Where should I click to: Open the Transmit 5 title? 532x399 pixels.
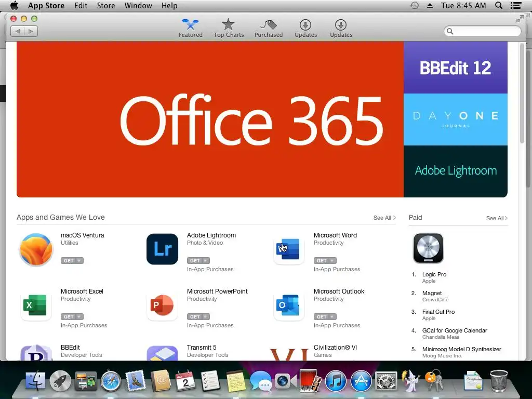pyautogui.click(x=202, y=347)
